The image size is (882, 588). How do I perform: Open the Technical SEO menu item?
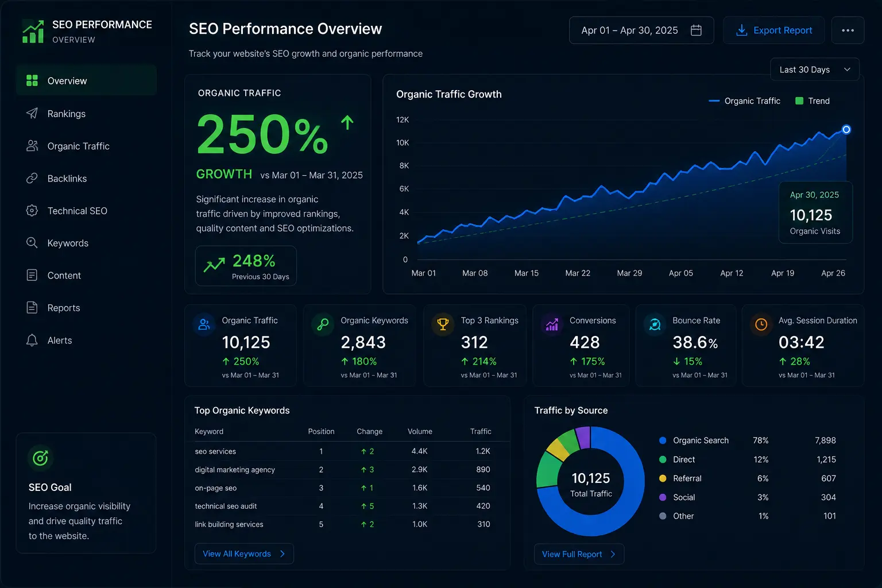coord(86,211)
